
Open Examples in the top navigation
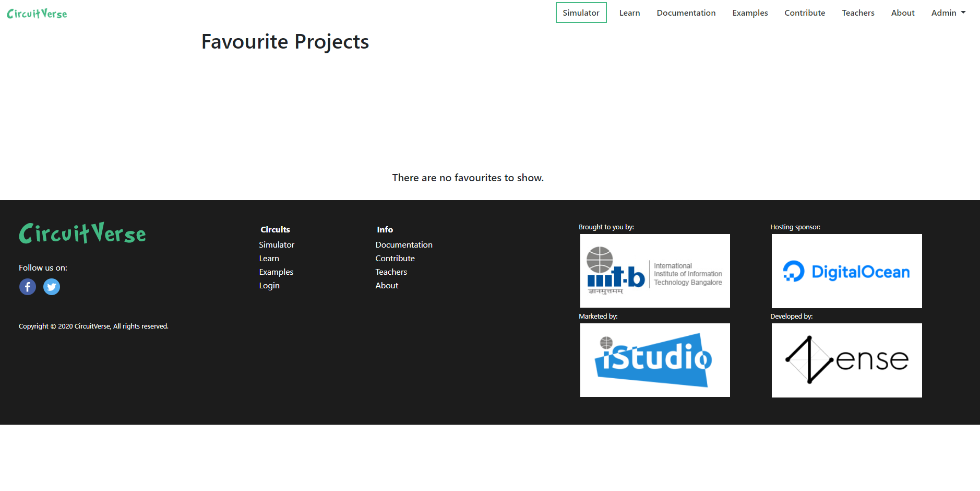coord(750,13)
